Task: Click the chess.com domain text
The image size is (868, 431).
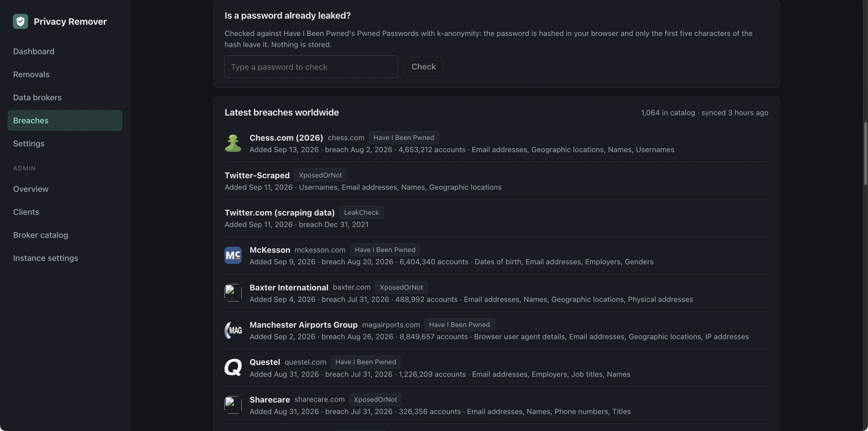Action: point(346,138)
